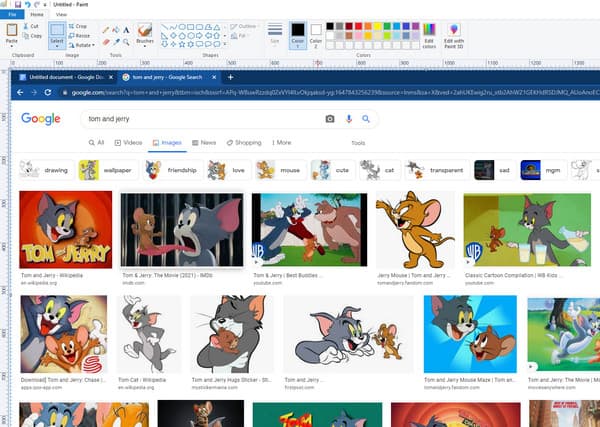Select the Magnifier tool
Screen dimensions: 600x427
(x=126, y=41)
